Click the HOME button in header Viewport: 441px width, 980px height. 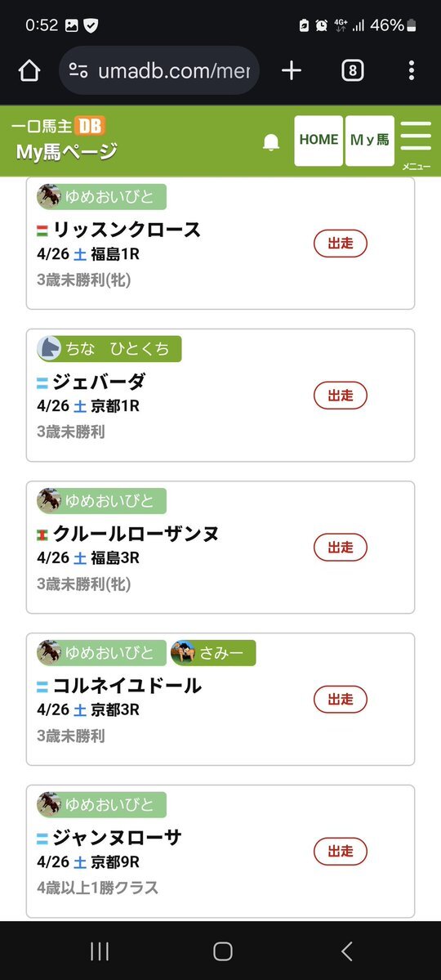[x=318, y=141]
